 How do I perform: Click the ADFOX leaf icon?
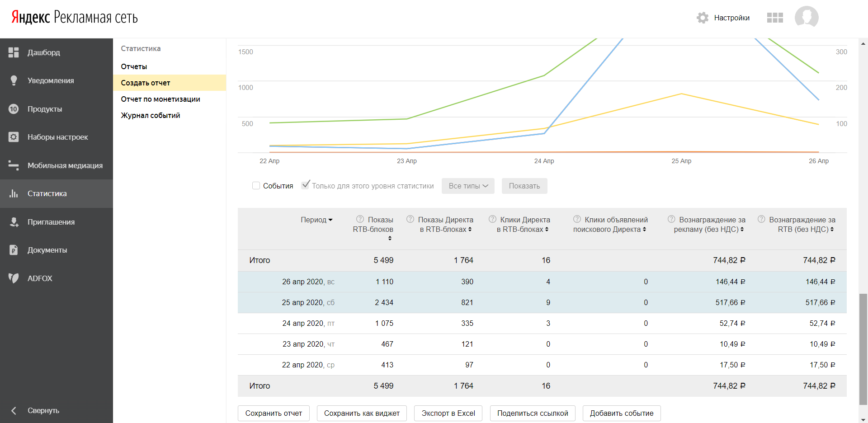(14, 278)
